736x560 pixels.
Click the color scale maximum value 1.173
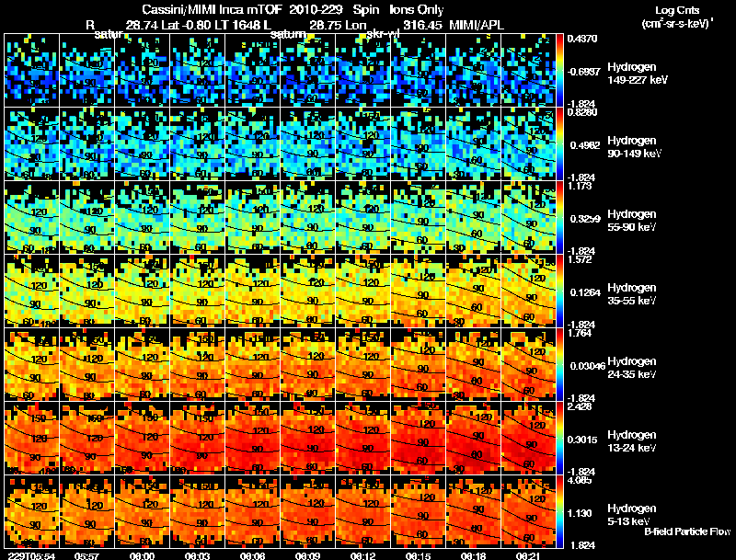(580, 186)
